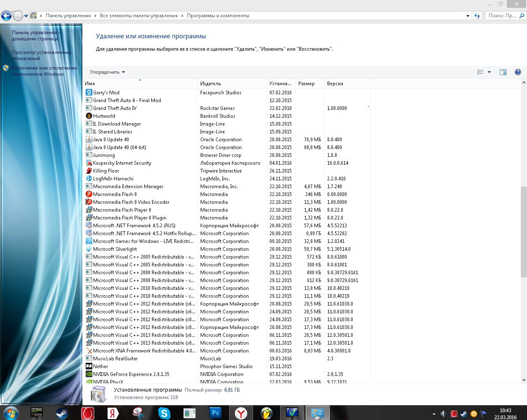Click the refresh icon beside address bar
527x420 pixels.
click(x=477, y=16)
